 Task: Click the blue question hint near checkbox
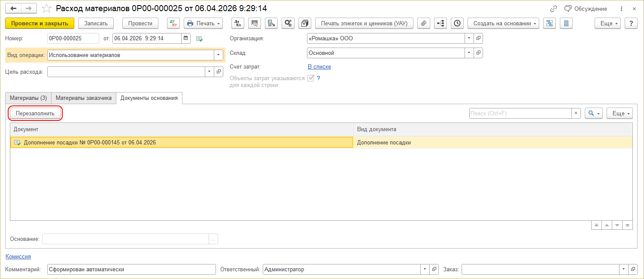[319, 78]
